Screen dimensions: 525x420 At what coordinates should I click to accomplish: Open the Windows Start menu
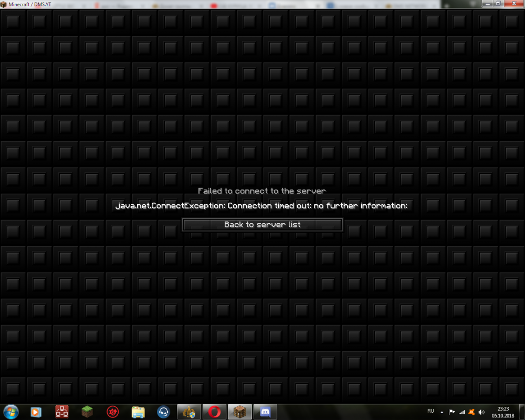10,412
